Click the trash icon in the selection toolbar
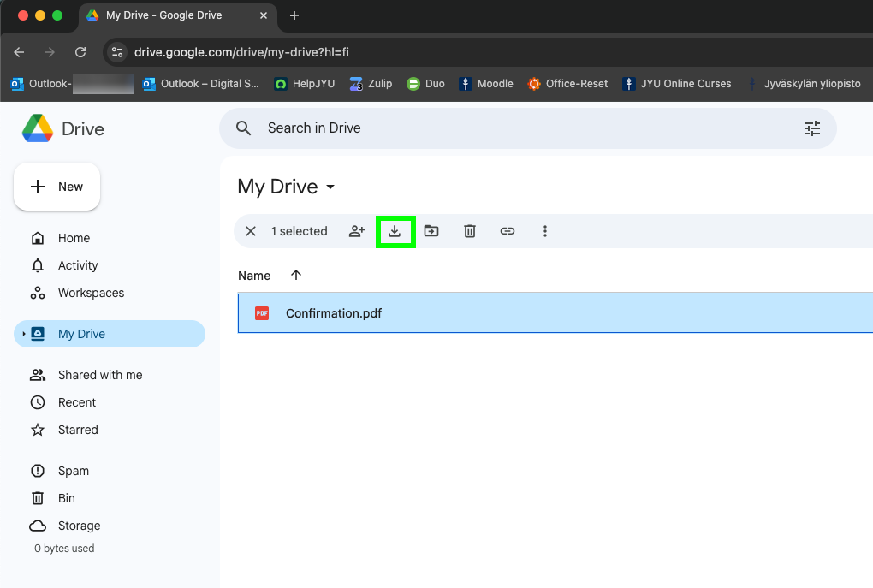Screen dimensions: 873x588 [x=469, y=231]
